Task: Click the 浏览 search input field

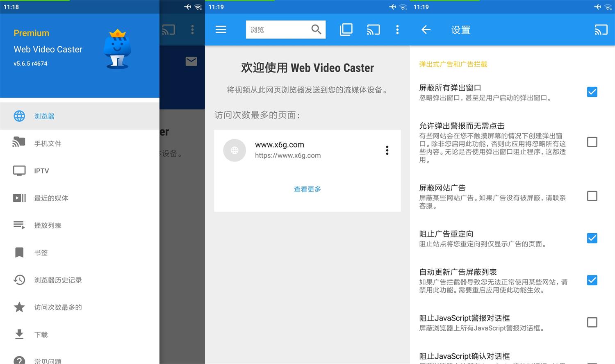Action: [x=279, y=29]
